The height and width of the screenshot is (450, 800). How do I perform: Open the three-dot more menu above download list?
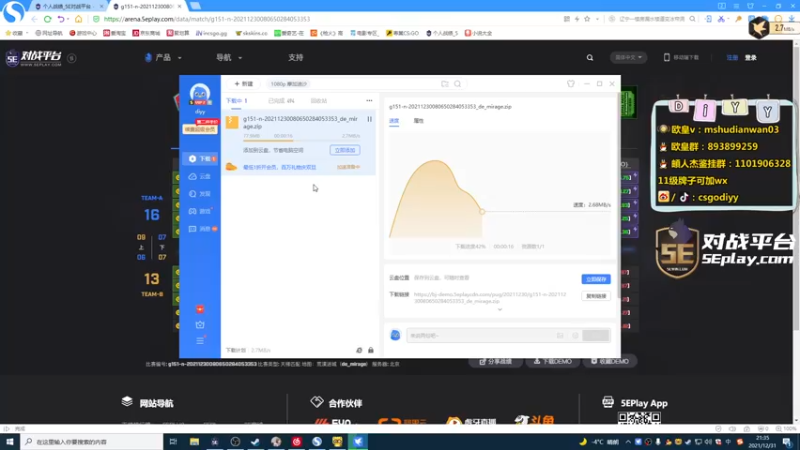369,101
